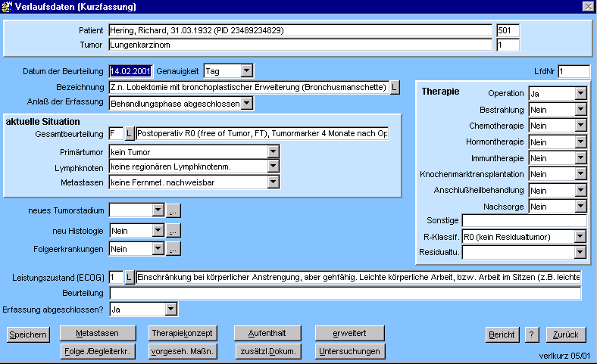Open the Genauigkeit dropdown

(x=246, y=71)
